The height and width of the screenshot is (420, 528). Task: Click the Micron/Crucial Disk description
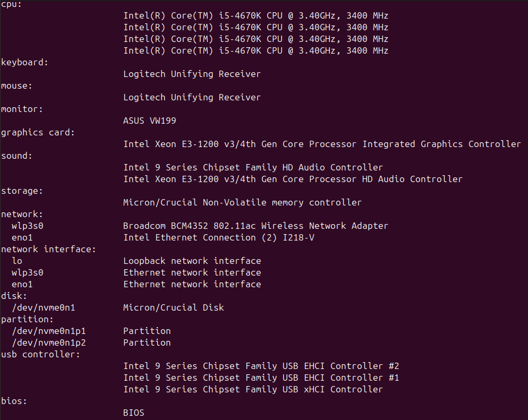(x=173, y=308)
